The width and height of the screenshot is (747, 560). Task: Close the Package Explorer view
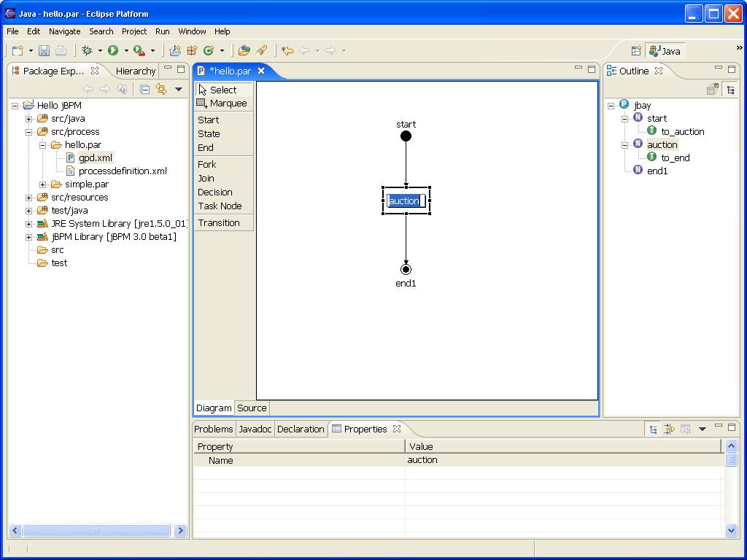click(95, 71)
